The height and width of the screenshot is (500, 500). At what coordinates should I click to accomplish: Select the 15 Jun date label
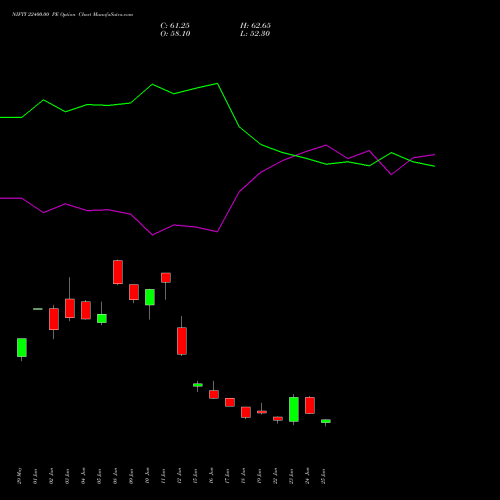click(195, 476)
